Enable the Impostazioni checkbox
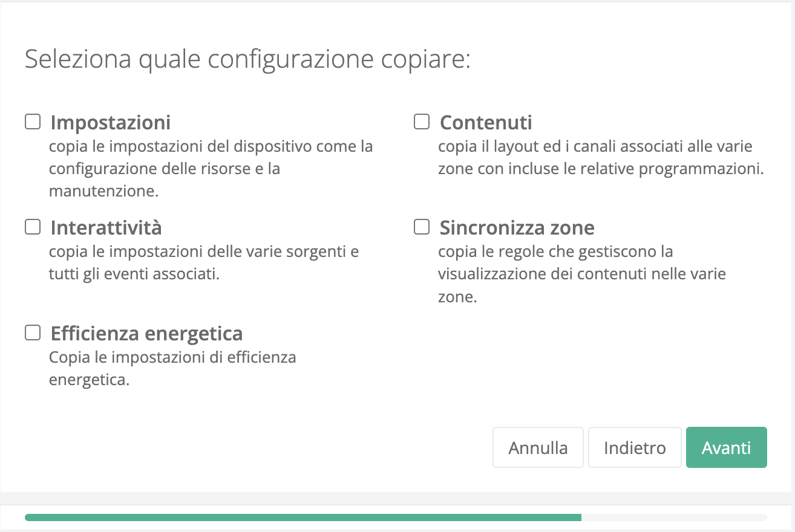Image resolution: width=795 pixels, height=532 pixels. point(32,122)
